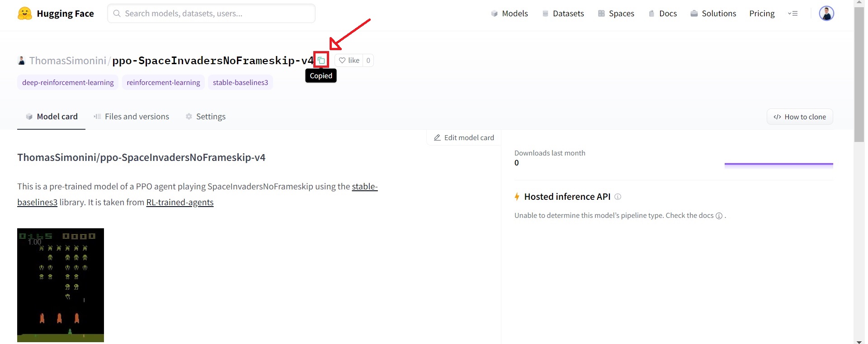Click the Space Invaders gameplay thumbnail
Screen dimensions: 868x344
pyautogui.click(x=61, y=285)
